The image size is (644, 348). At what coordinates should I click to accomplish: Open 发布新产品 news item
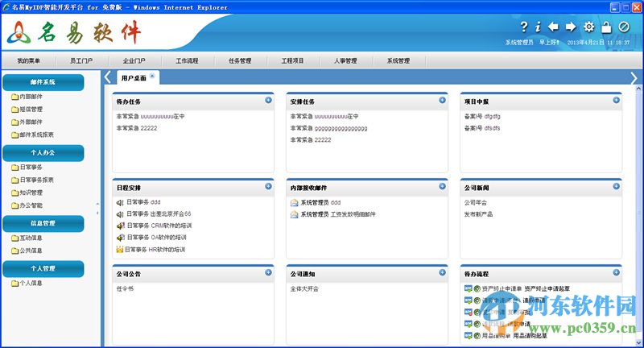[x=478, y=214]
